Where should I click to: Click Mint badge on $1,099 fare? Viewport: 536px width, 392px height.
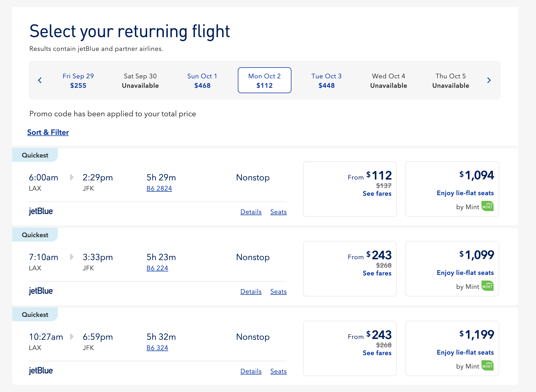point(488,286)
